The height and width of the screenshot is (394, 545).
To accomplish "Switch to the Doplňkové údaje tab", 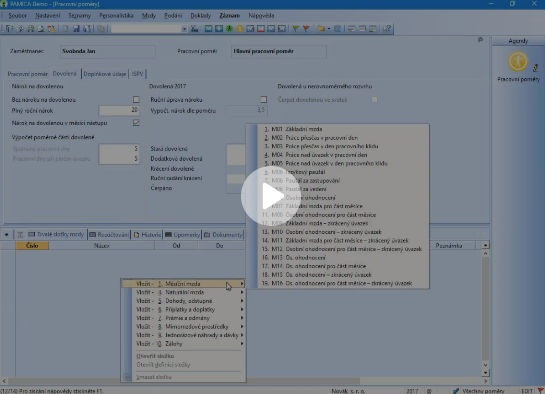I will [x=105, y=74].
